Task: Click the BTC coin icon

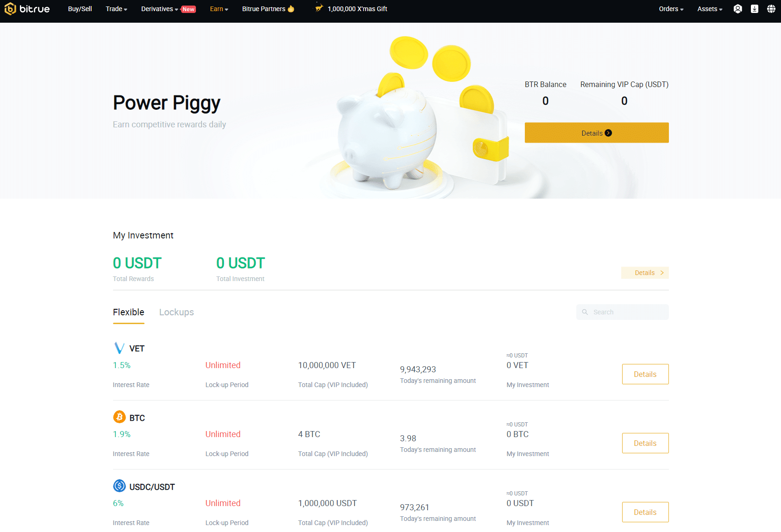Action: coord(120,417)
